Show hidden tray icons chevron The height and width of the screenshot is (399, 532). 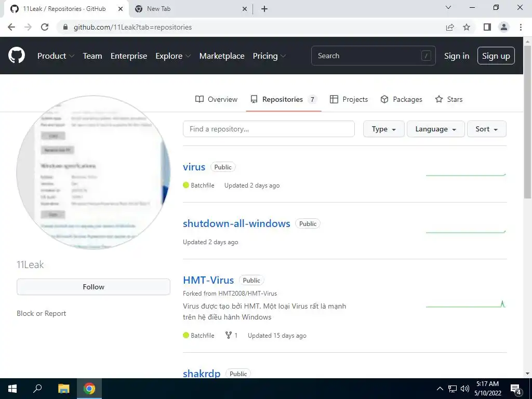click(440, 389)
